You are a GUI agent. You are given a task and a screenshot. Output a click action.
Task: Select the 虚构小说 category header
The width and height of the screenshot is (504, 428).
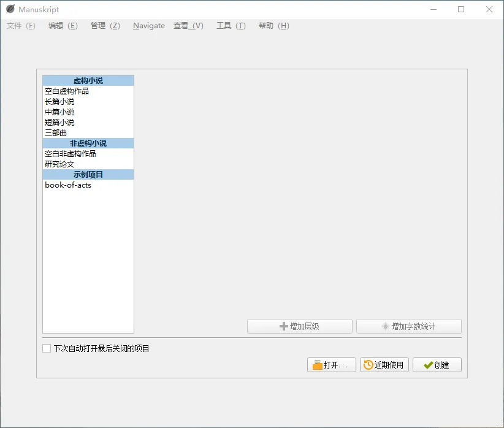coord(88,81)
